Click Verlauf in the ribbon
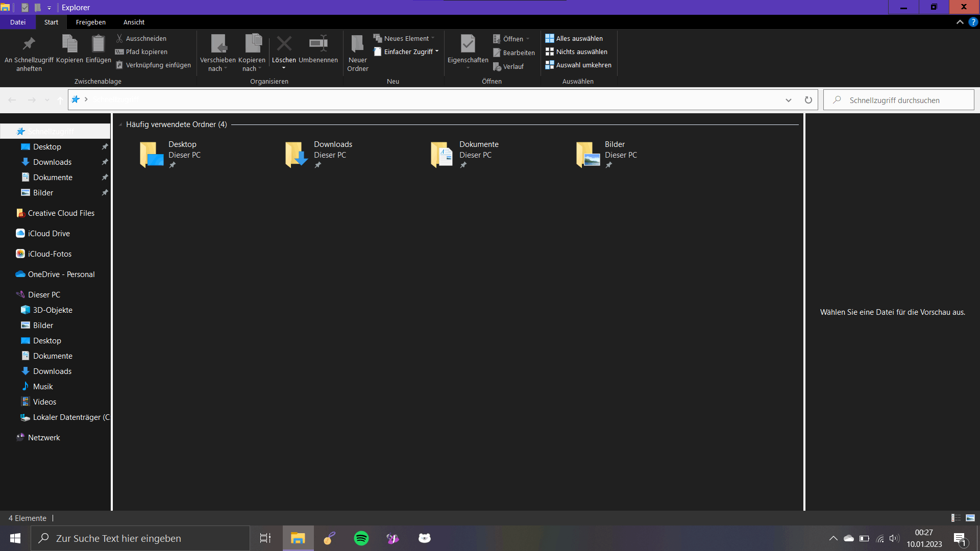 508,66
